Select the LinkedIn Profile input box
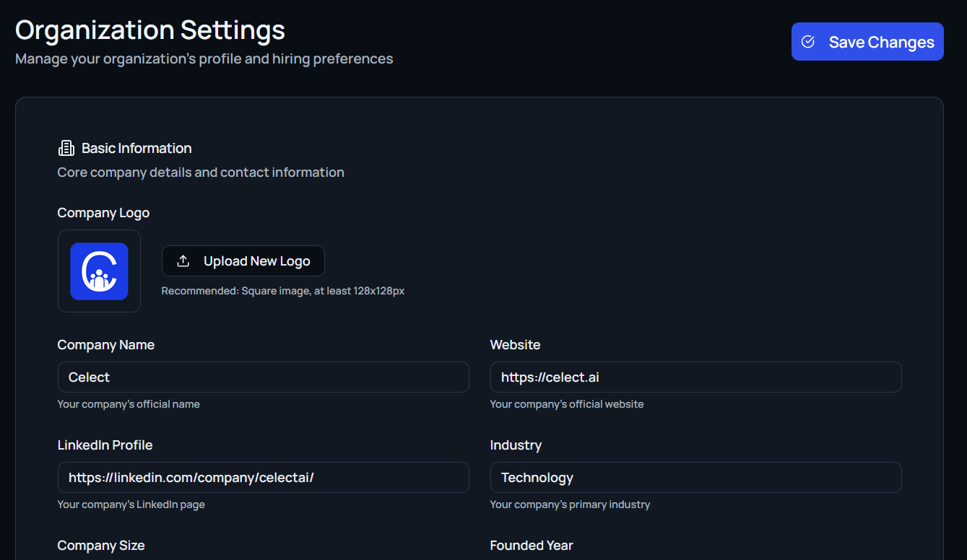The width and height of the screenshot is (967, 560). 263,478
